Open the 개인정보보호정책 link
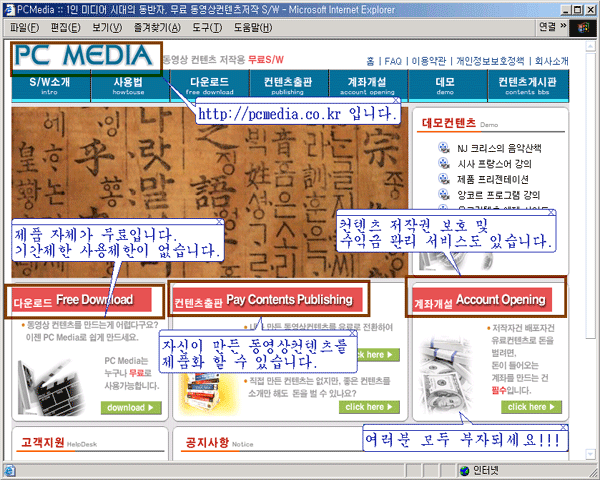Screen dimensions: 600x480 [x=490, y=61]
